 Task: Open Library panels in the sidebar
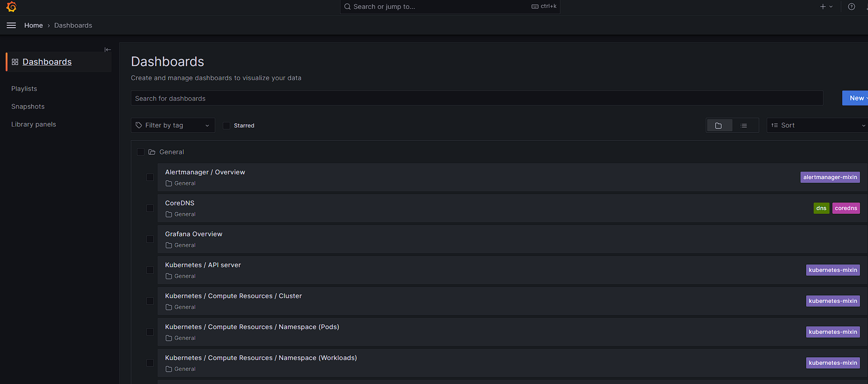tap(33, 124)
